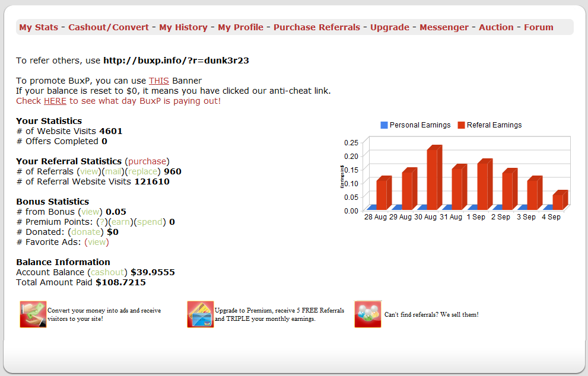Click the credit card Upgrade to Premium icon
The width and height of the screenshot is (588, 376).
pyautogui.click(x=200, y=314)
